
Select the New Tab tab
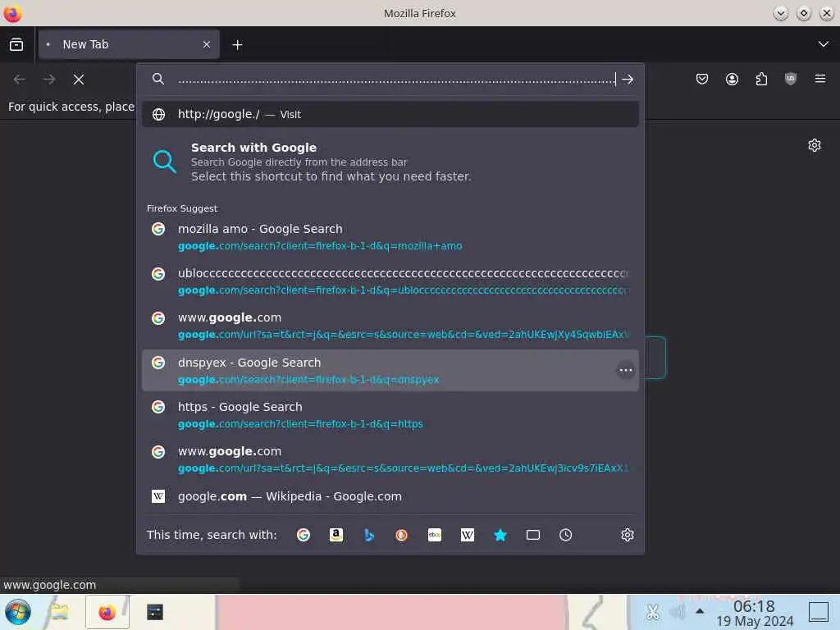pos(129,44)
